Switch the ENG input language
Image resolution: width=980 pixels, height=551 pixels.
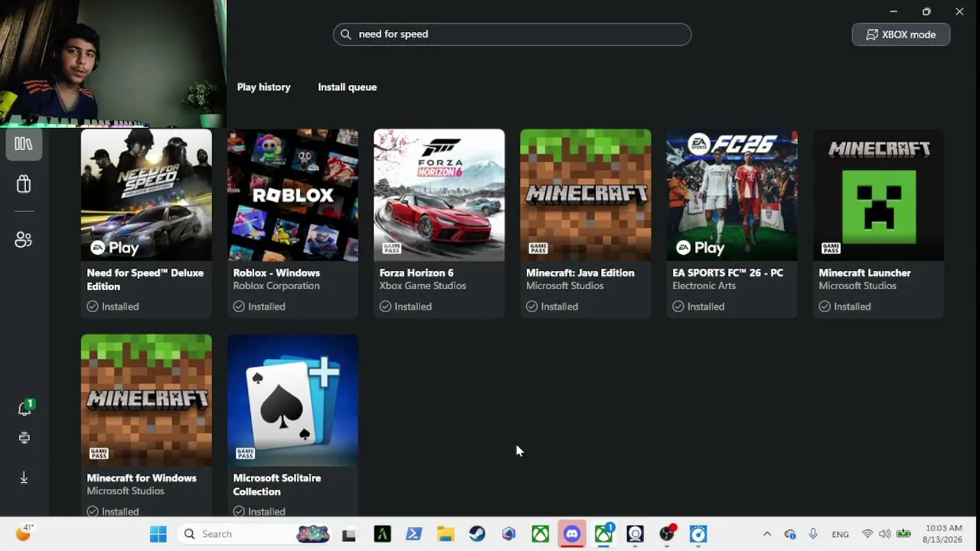click(840, 534)
